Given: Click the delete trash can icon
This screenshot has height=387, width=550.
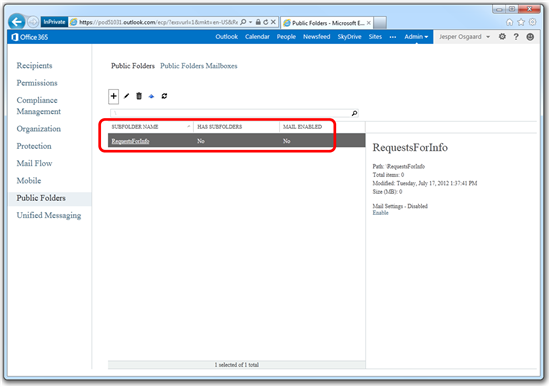Looking at the screenshot, I should 139,96.
